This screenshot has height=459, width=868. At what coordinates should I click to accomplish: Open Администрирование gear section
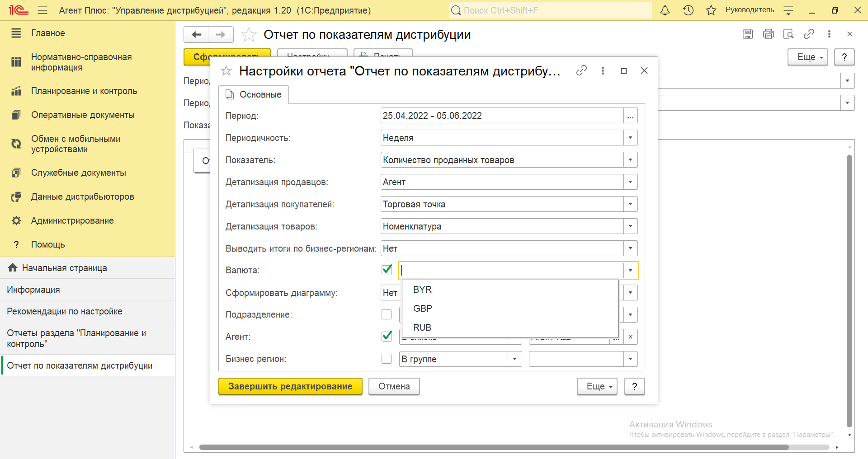click(87, 220)
